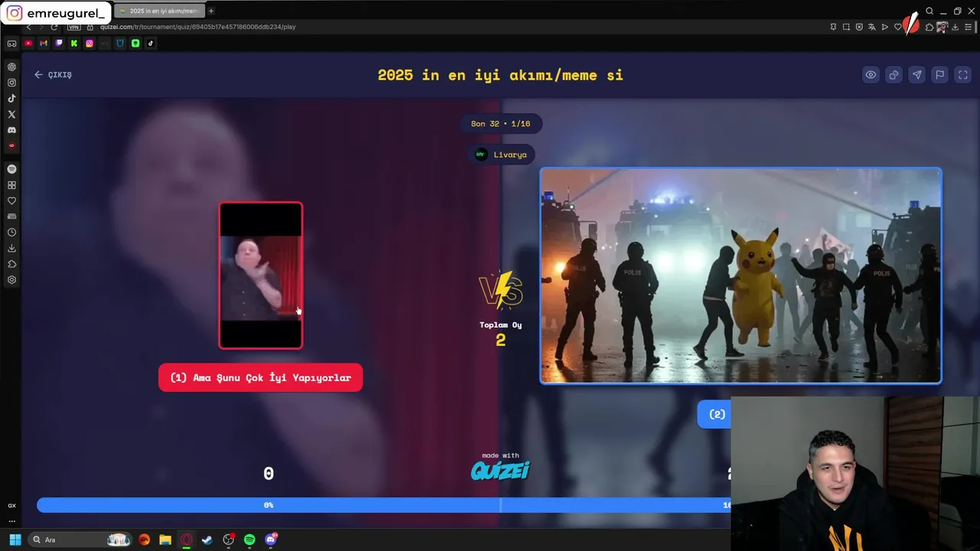This screenshot has height=551, width=980.
Task: Open bookmarks heart icon in the sidebar
Action: pyautogui.click(x=11, y=201)
